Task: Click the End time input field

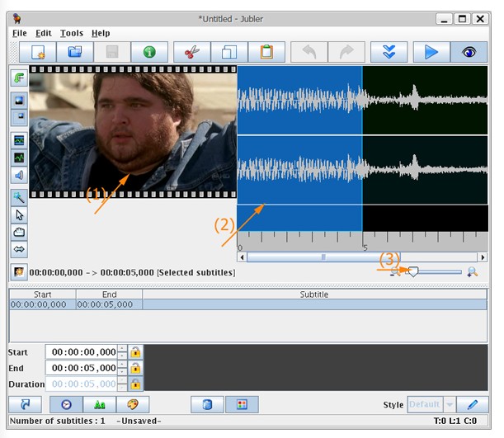Action: pyautogui.click(x=82, y=368)
